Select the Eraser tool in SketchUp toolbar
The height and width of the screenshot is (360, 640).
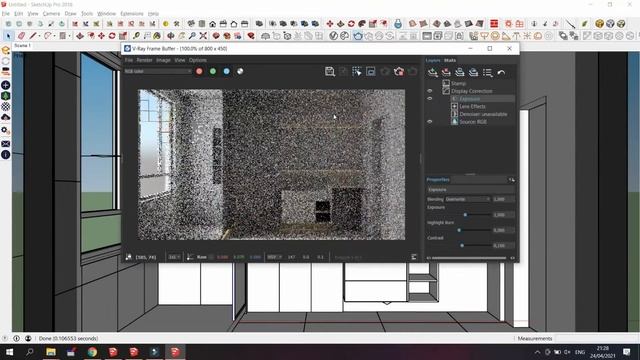pyautogui.click(x=21, y=36)
